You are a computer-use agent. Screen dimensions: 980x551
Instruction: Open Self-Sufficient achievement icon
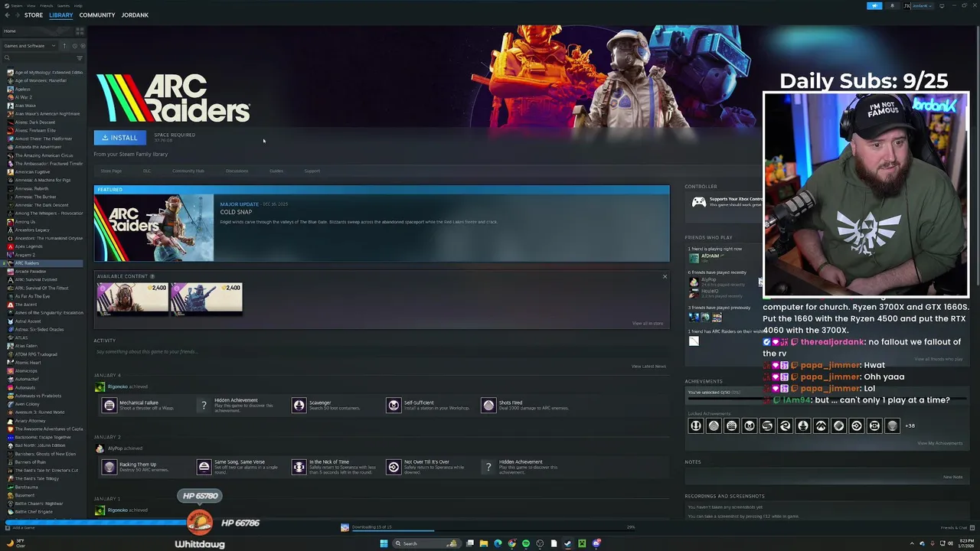click(394, 406)
